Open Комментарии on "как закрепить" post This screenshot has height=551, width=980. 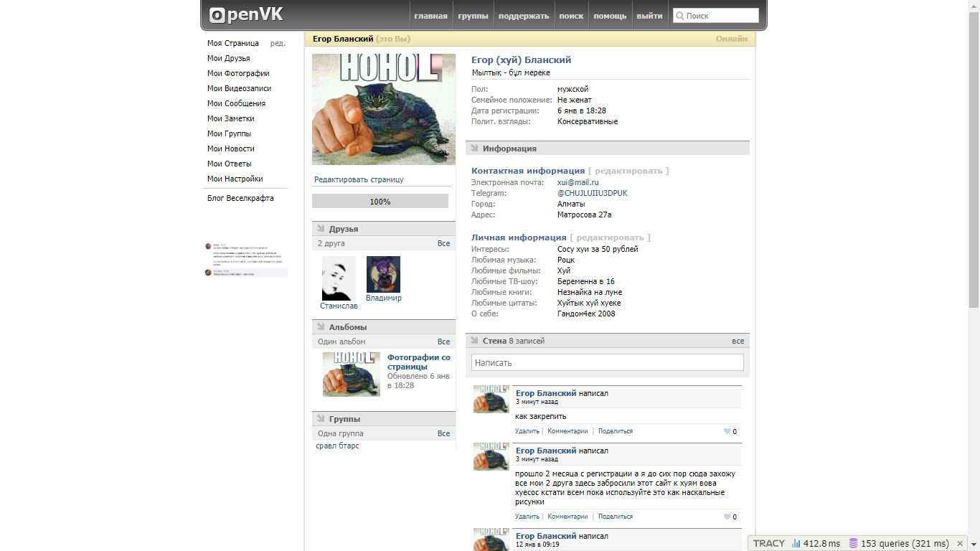click(x=567, y=431)
